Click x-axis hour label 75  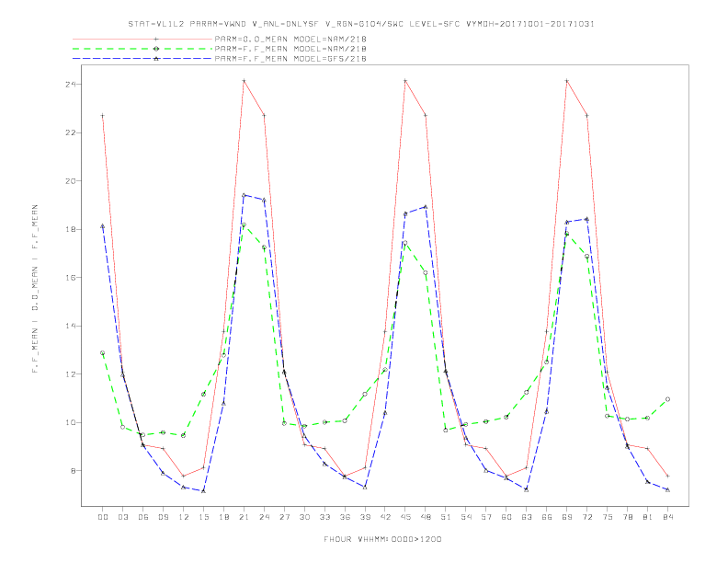point(608,517)
